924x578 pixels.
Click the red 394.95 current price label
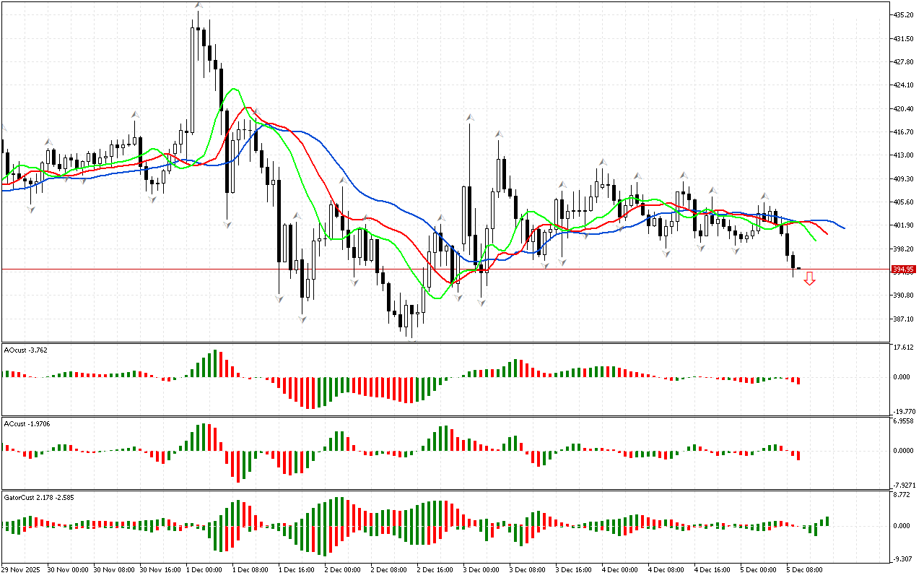pos(903,269)
